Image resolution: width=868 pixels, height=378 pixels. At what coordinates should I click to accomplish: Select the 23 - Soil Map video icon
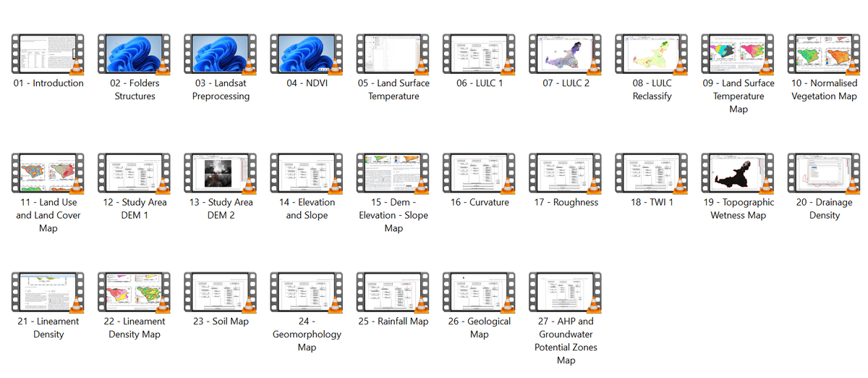pyautogui.click(x=221, y=293)
